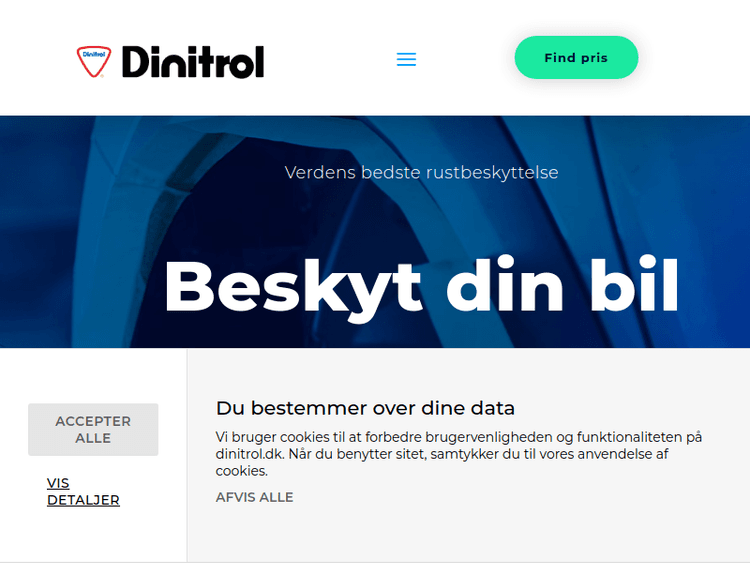Accept all cookies with ACCEPTER ALLE

[x=93, y=430]
